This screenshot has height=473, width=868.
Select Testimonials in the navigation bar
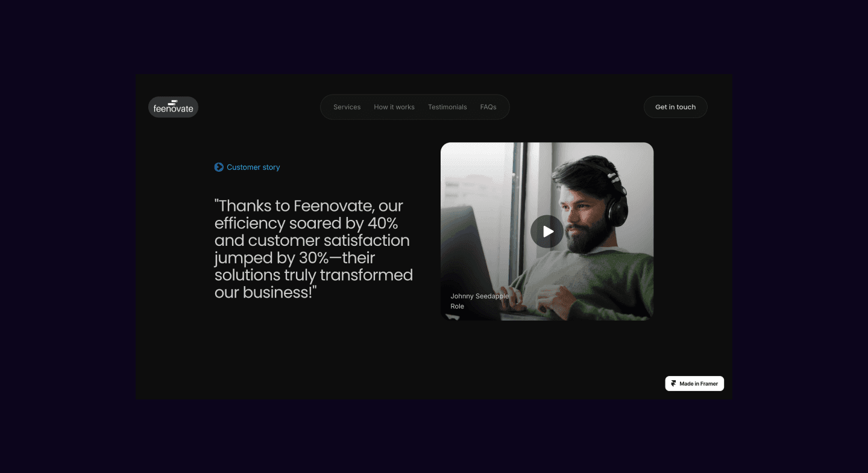(447, 107)
